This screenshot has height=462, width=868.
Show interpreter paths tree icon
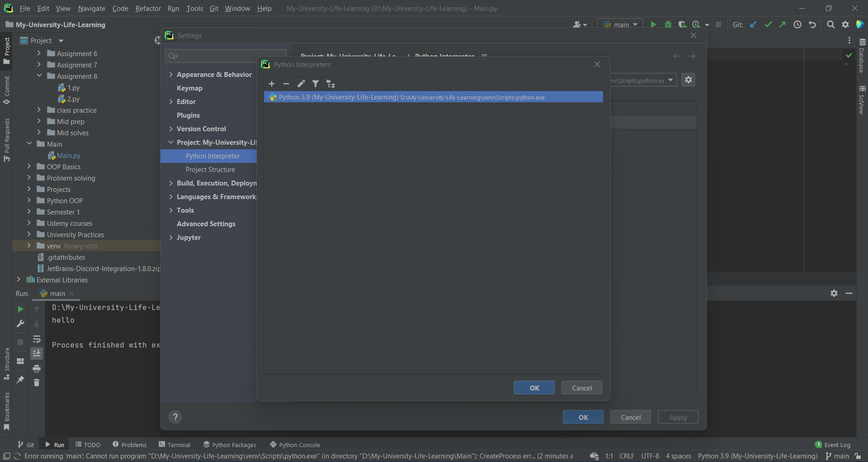coord(330,84)
